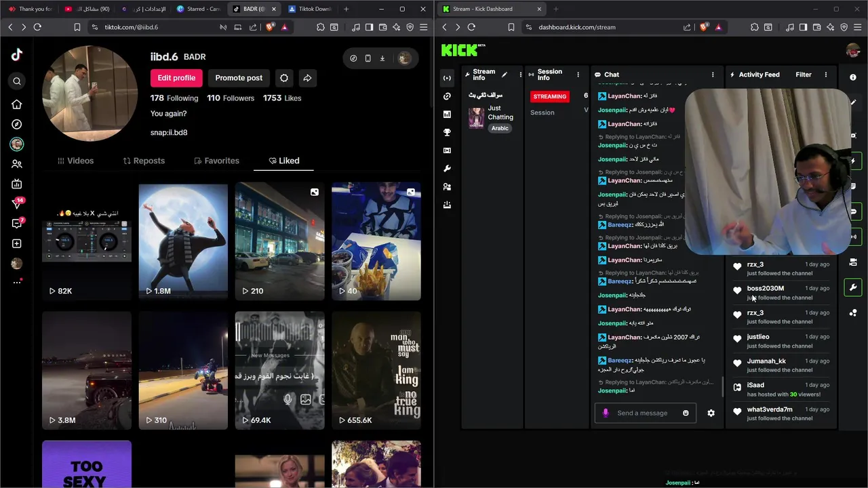
Task: Click the TikTok download desktop app icon
Action: (382, 58)
